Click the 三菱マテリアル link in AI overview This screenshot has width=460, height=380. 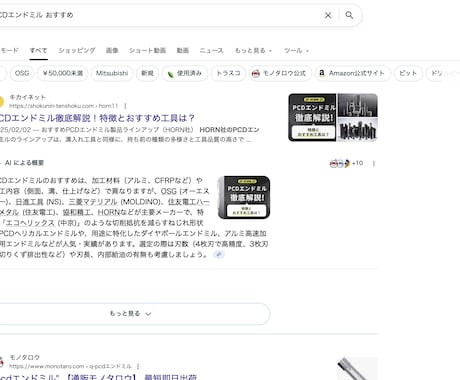click(x=93, y=202)
